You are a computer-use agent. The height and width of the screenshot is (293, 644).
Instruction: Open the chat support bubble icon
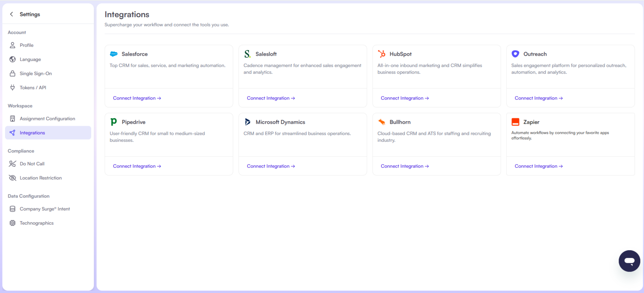(x=629, y=261)
